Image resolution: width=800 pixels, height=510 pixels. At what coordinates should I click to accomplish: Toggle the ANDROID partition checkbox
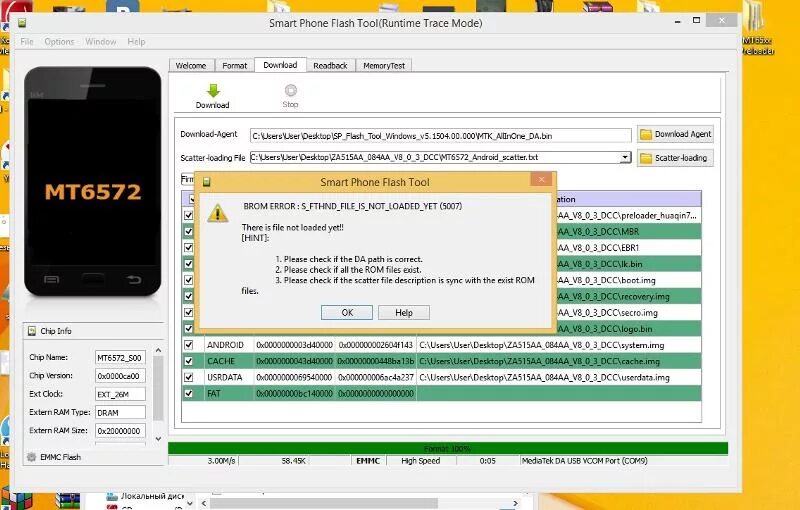click(x=189, y=345)
